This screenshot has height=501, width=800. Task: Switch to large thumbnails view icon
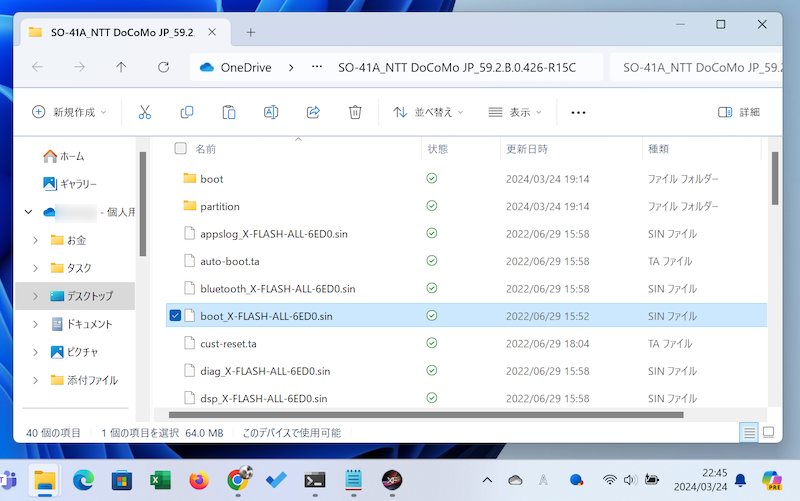coord(768,433)
